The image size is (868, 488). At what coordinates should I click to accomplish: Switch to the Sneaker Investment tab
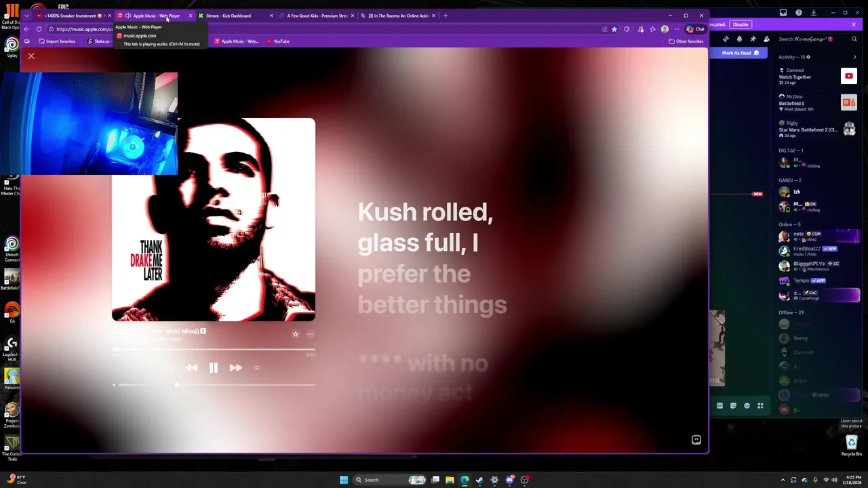73,16
